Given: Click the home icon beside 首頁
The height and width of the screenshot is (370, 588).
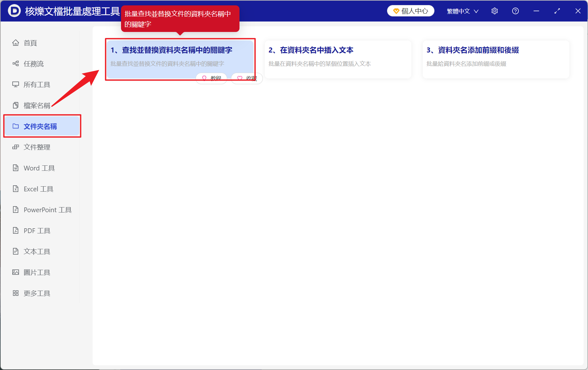Looking at the screenshot, I should coord(15,43).
